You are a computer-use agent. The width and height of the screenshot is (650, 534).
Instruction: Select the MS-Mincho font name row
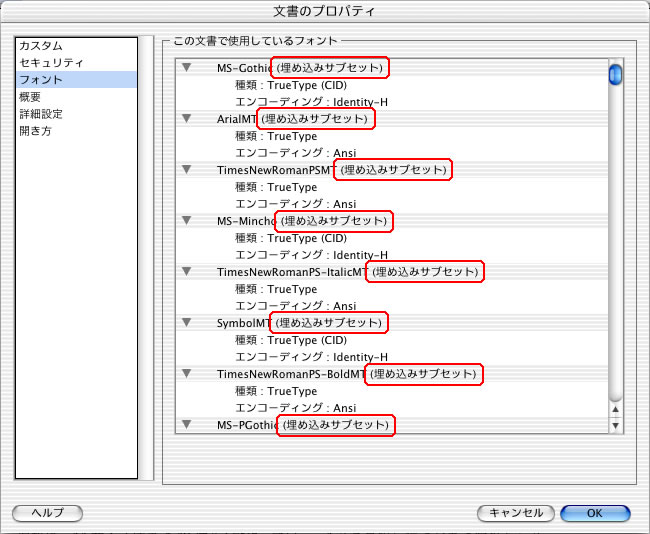(x=392, y=221)
